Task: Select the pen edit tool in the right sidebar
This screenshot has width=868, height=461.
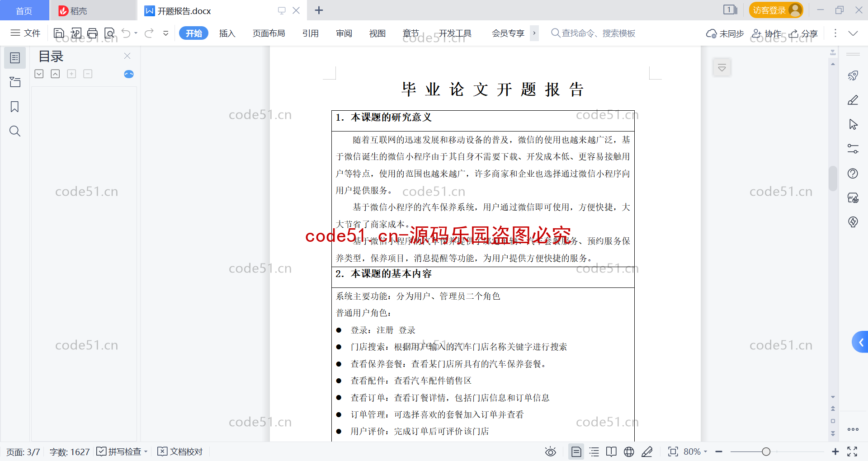Action: click(853, 100)
